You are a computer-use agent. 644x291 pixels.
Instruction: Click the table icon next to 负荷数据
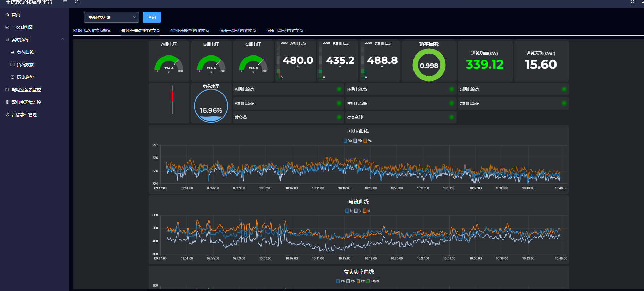pyautogui.click(x=12, y=65)
